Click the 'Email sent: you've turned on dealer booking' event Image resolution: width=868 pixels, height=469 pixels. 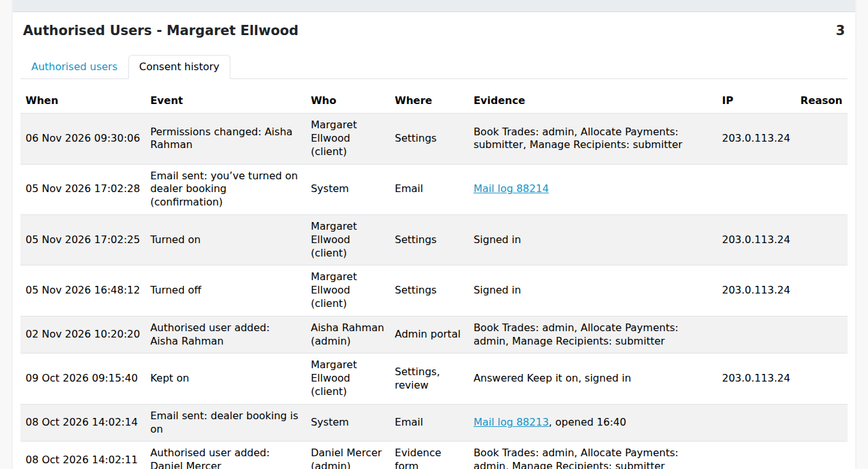click(x=224, y=189)
